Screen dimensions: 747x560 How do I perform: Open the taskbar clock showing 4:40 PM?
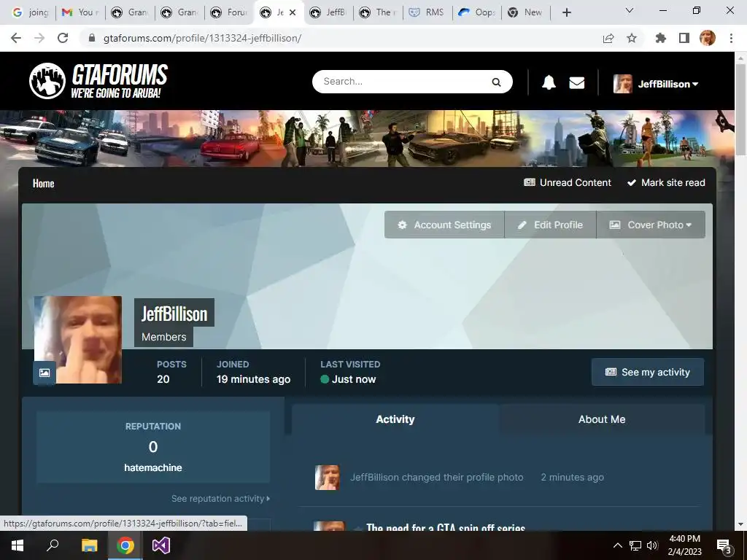point(684,545)
